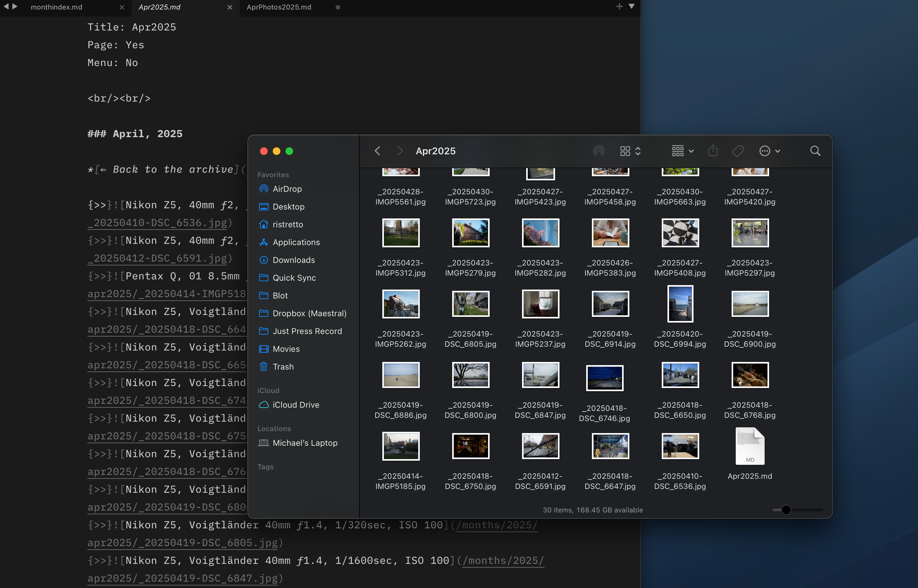The height and width of the screenshot is (588, 918).
Task: Close the monthindex.md tab
Action: tap(121, 7)
